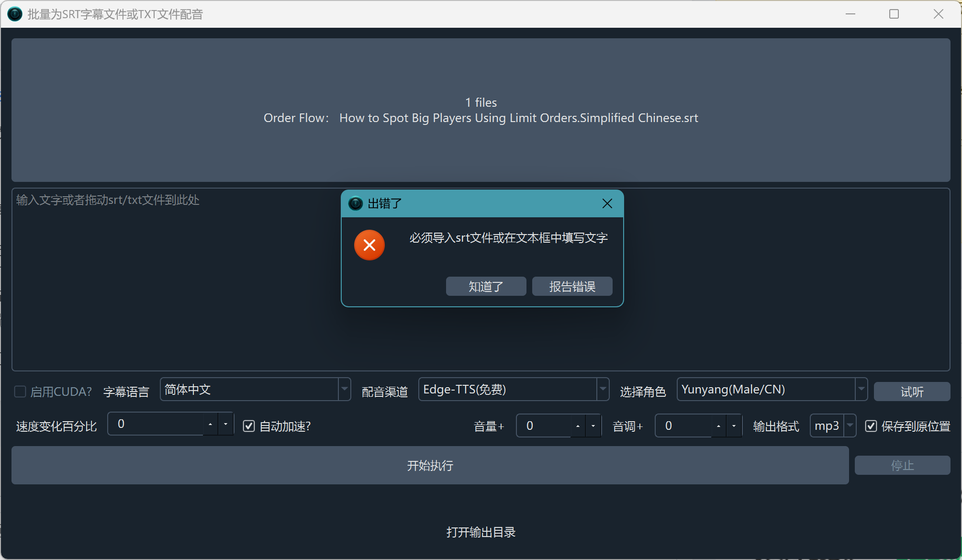The height and width of the screenshot is (560, 962).
Task: Click the red error icon in the dialog
Action: tap(369, 245)
